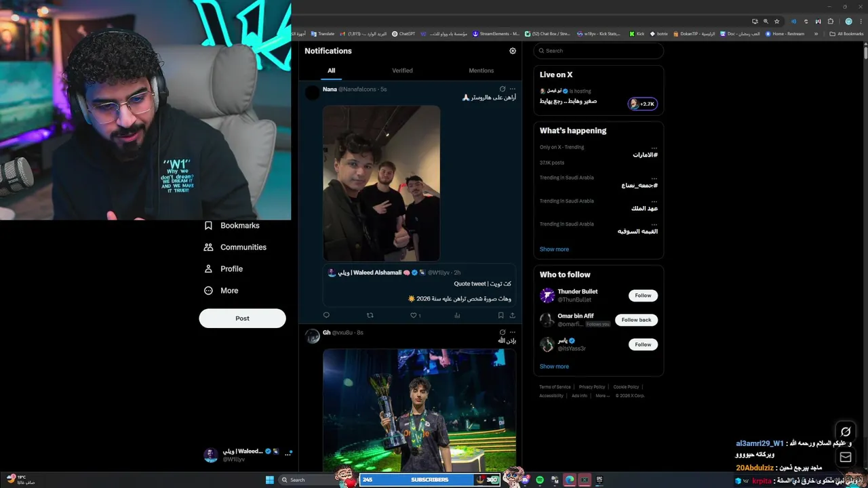Open the selfie photo in Nana's post
Viewport: 868px width, 488px height.
point(381,183)
